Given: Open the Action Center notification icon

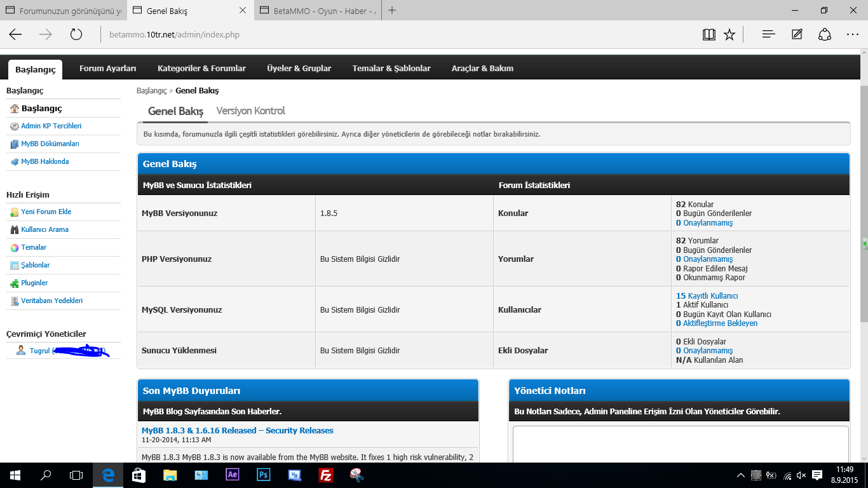Looking at the screenshot, I should (818, 475).
